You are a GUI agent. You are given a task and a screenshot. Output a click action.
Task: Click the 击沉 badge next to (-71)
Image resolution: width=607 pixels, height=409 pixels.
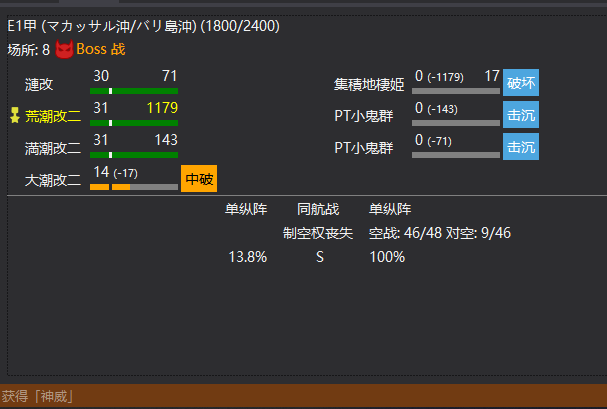(x=521, y=147)
